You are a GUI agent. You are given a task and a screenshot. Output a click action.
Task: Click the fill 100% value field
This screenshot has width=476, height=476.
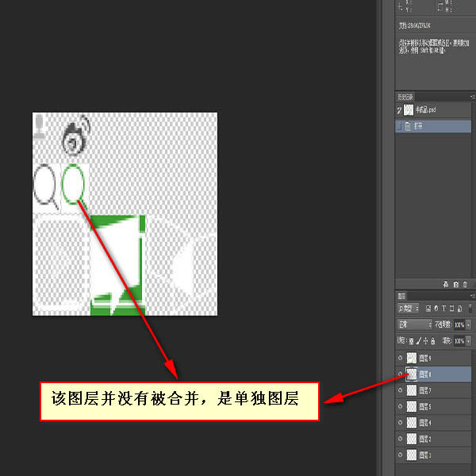click(x=459, y=341)
